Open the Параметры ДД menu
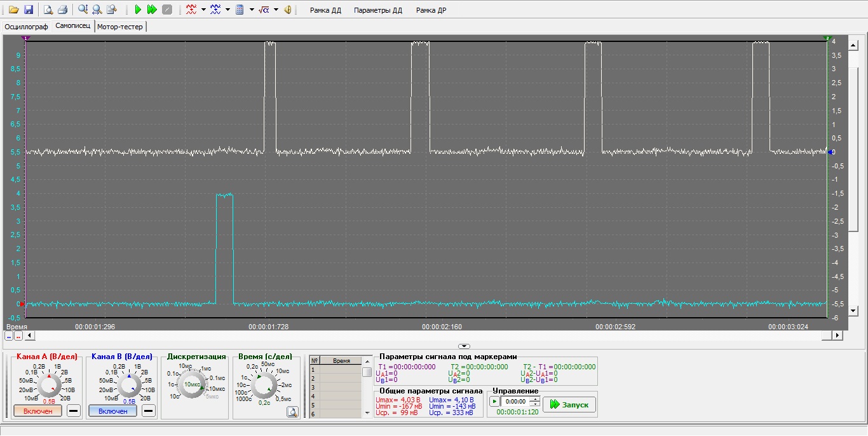 pyautogui.click(x=378, y=10)
